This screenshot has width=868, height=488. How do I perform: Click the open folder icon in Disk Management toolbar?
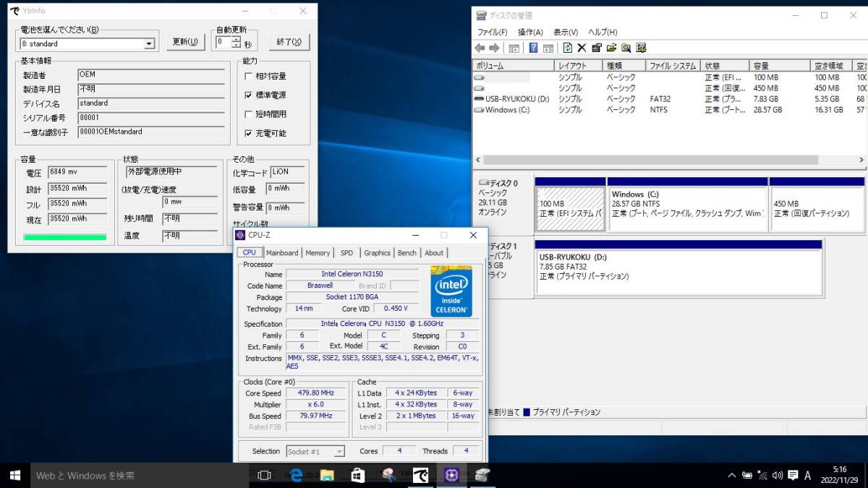point(610,48)
